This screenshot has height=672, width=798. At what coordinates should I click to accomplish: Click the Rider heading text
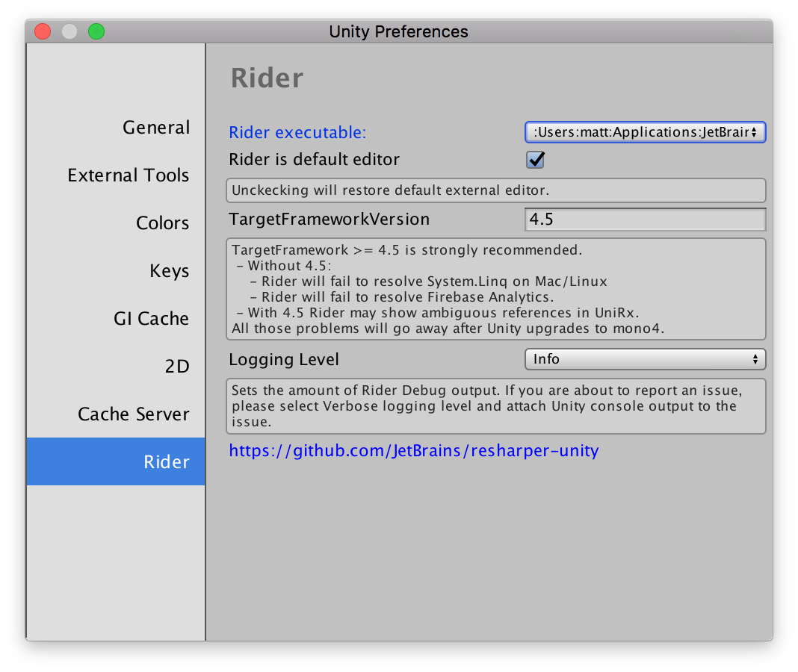267,78
